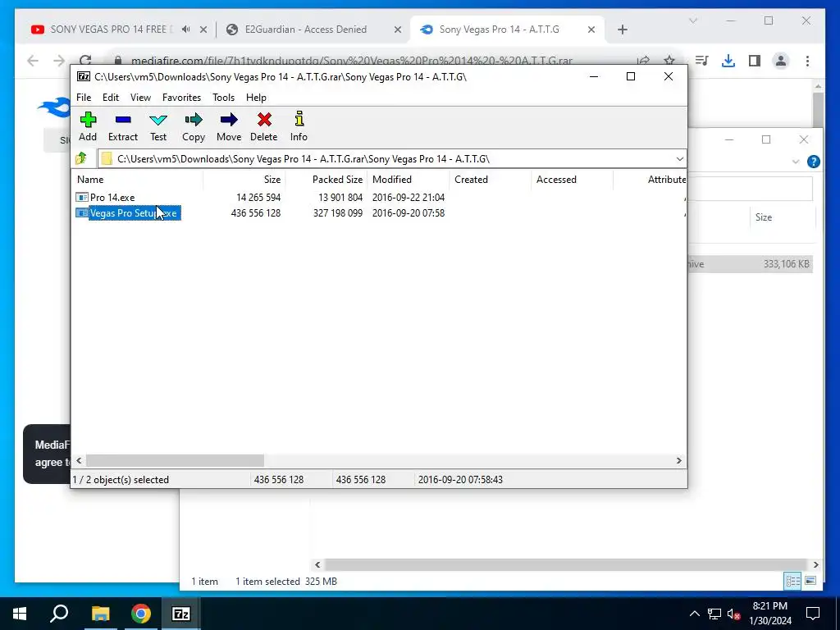Open File Explorer from taskbar
The height and width of the screenshot is (630, 840).
coord(100,614)
